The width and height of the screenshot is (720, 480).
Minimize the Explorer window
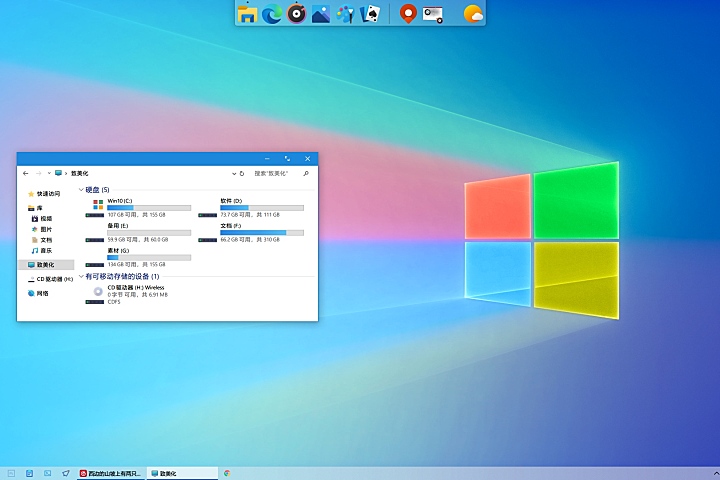tap(267, 158)
